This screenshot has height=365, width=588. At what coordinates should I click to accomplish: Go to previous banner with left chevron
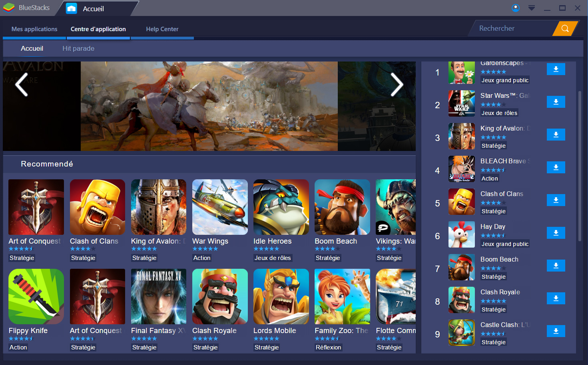pyautogui.click(x=22, y=85)
